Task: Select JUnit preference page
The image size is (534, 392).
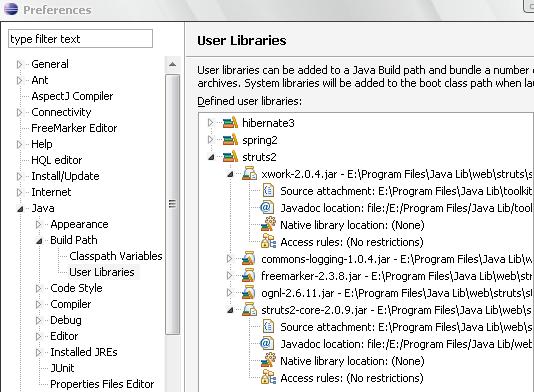Action: click(62, 368)
